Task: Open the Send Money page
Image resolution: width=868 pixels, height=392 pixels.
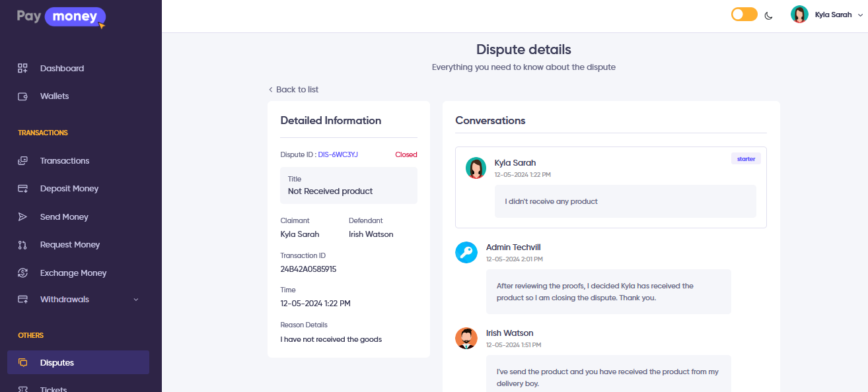Action: pyautogui.click(x=64, y=217)
